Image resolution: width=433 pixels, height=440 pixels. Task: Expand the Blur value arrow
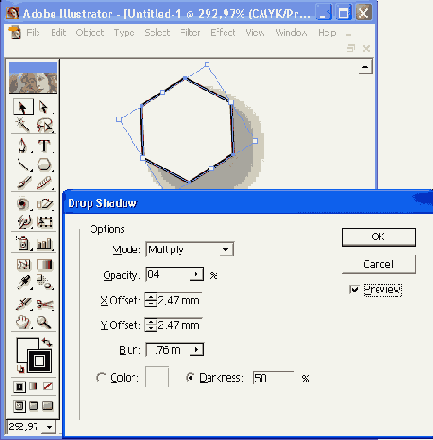coord(197,350)
